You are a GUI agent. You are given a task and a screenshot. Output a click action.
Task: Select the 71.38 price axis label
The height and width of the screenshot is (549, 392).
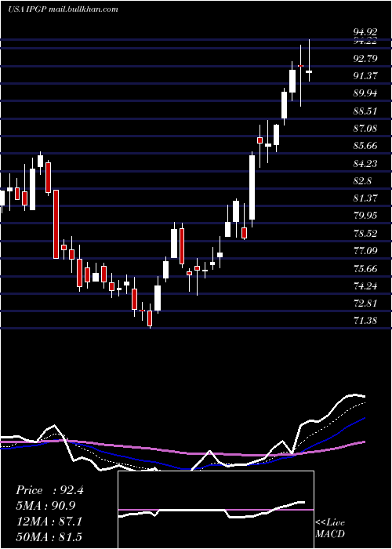(365, 321)
